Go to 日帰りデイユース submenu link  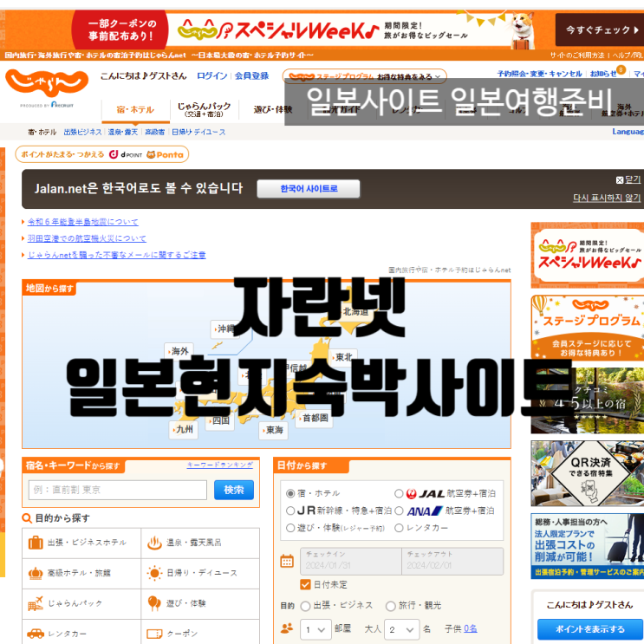coord(198,132)
